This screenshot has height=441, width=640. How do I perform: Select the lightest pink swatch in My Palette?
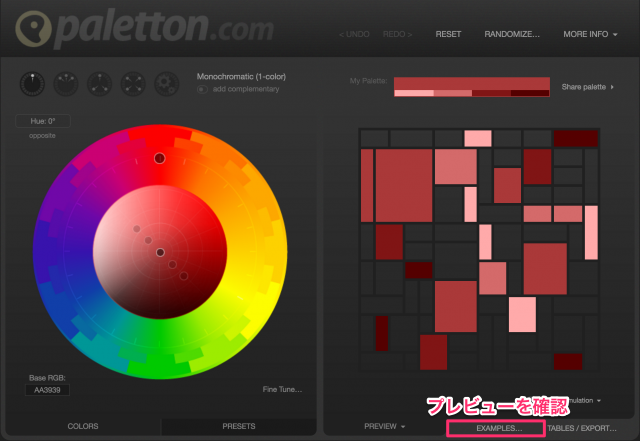point(413,93)
